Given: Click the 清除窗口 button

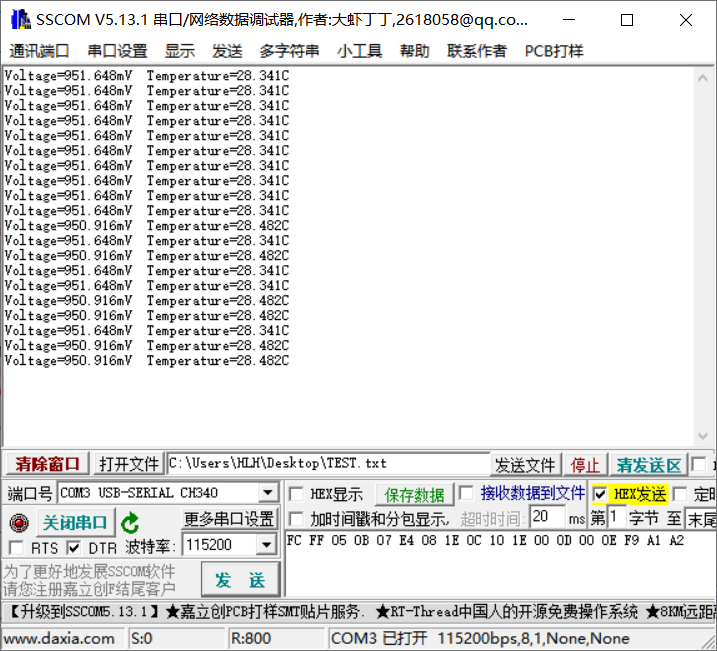Looking at the screenshot, I should click(47, 464).
